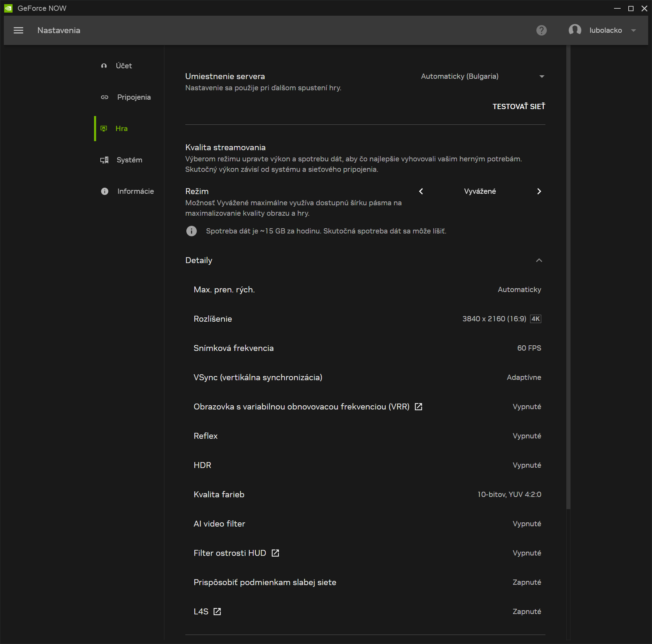Click the TESTOVAŤ SIEŤ button
Image resolution: width=652 pixels, height=644 pixels.
click(519, 106)
